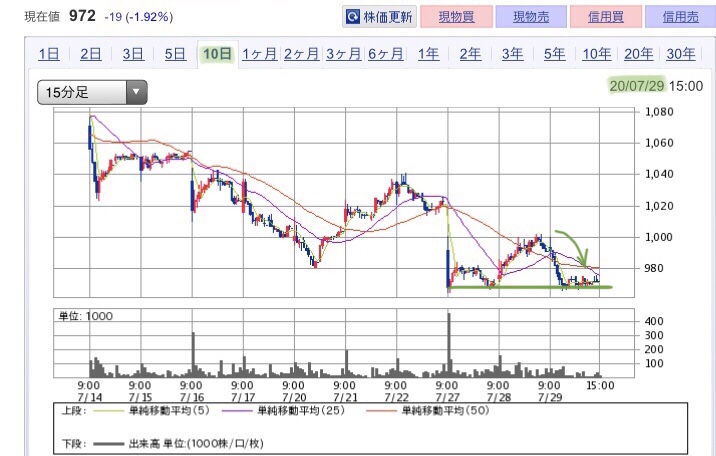
Task: Select the 2ヶ月 period tab
Action: coord(302,54)
